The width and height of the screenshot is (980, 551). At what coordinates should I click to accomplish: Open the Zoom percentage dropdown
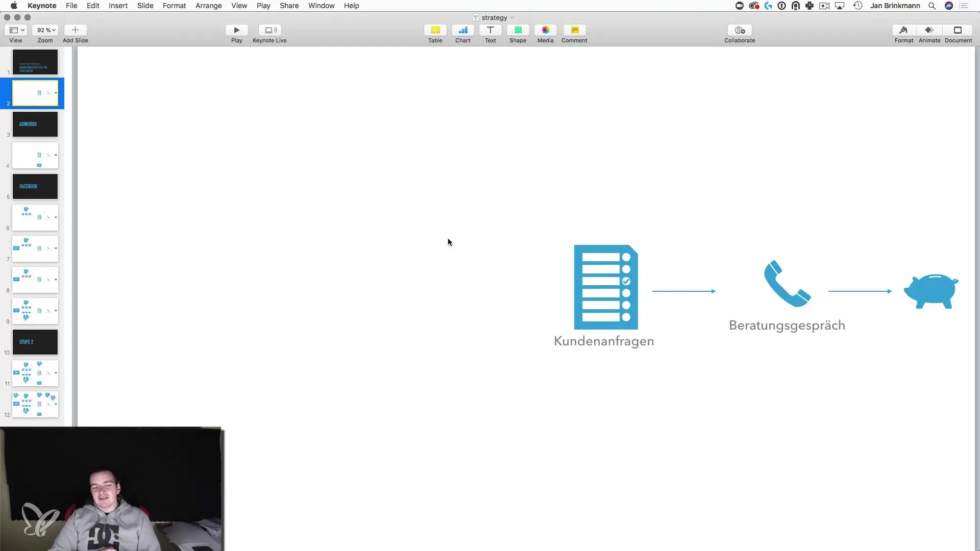pyautogui.click(x=45, y=30)
